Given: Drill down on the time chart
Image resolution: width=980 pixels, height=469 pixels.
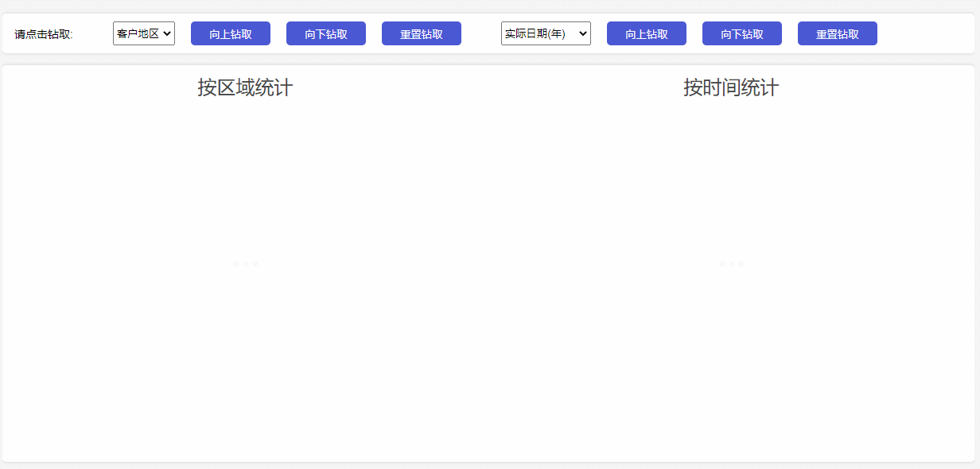Looking at the screenshot, I should pyautogui.click(x=741, y=33).
